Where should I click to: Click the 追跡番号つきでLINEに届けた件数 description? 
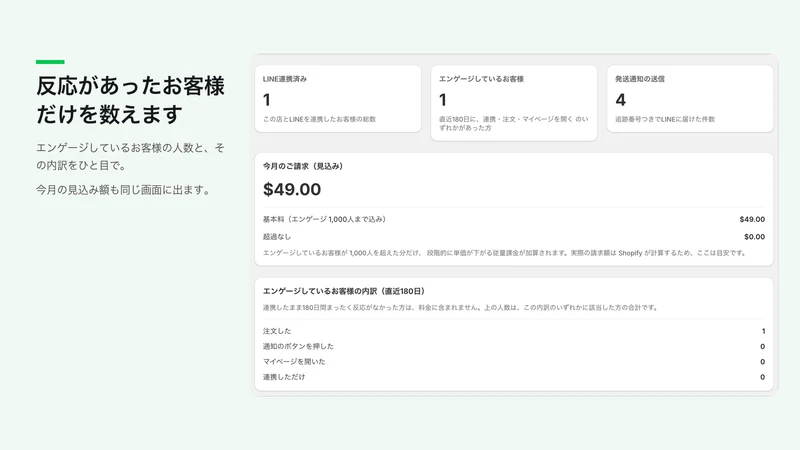pyautogui.click(x=665, y=119)
